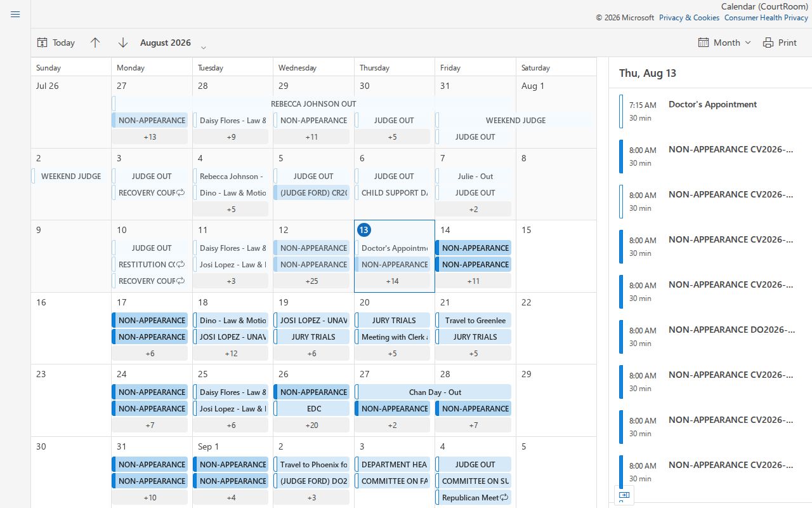Go to previous month using up arrow

[x=95, y=43]
